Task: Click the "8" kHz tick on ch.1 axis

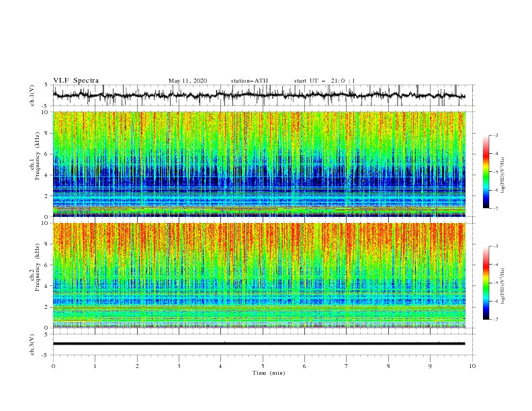Action: pyautogui.click(x=47, y=133)
